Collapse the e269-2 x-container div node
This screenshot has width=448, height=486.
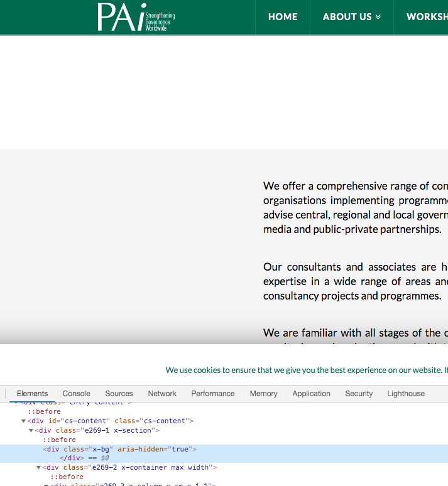tap(38, 467)
